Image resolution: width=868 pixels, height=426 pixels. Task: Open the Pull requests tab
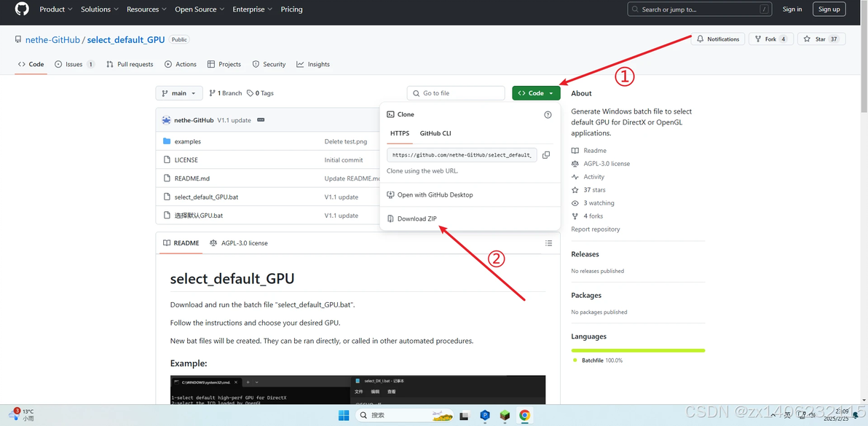(130, 64)
